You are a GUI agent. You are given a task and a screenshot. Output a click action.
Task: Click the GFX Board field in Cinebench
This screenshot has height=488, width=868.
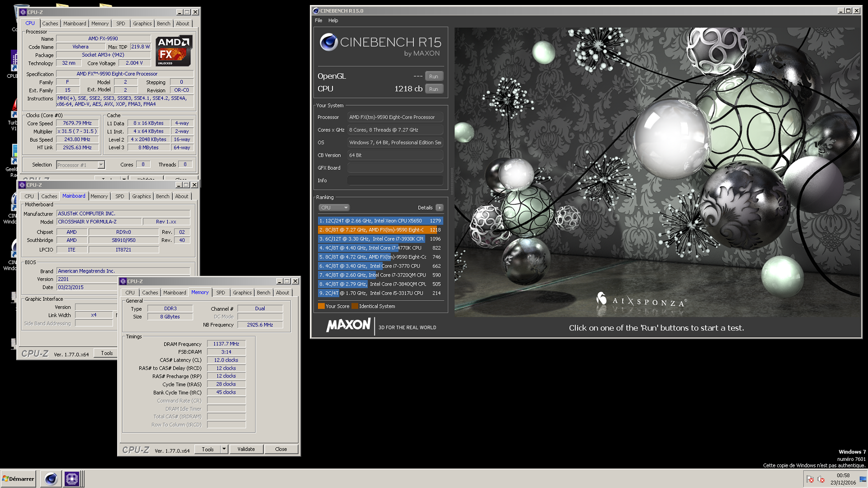395,168
